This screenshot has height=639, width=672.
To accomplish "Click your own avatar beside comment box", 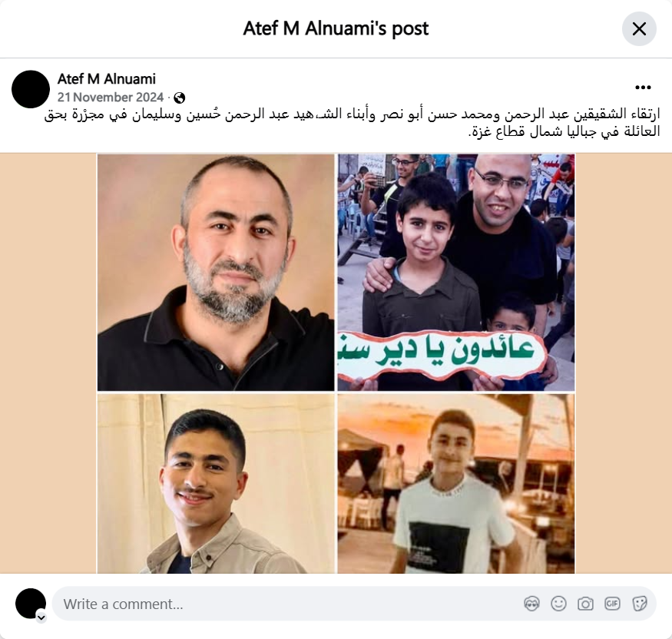I will click(x=31, y=604).
